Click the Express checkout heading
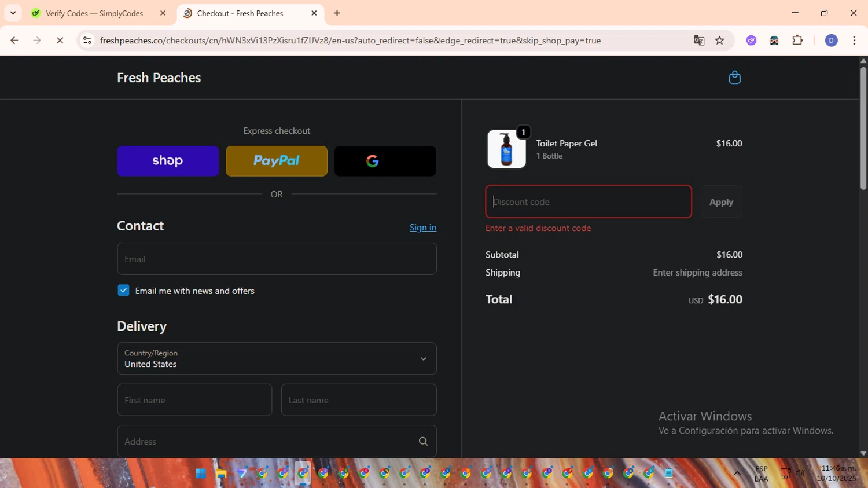 277,131
